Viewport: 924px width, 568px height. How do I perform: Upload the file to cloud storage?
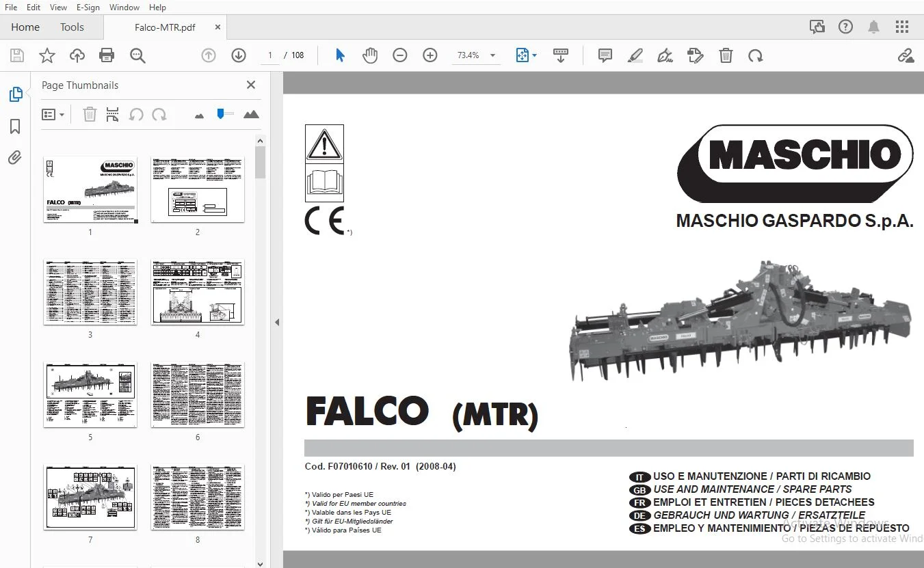tap(77, 55)
